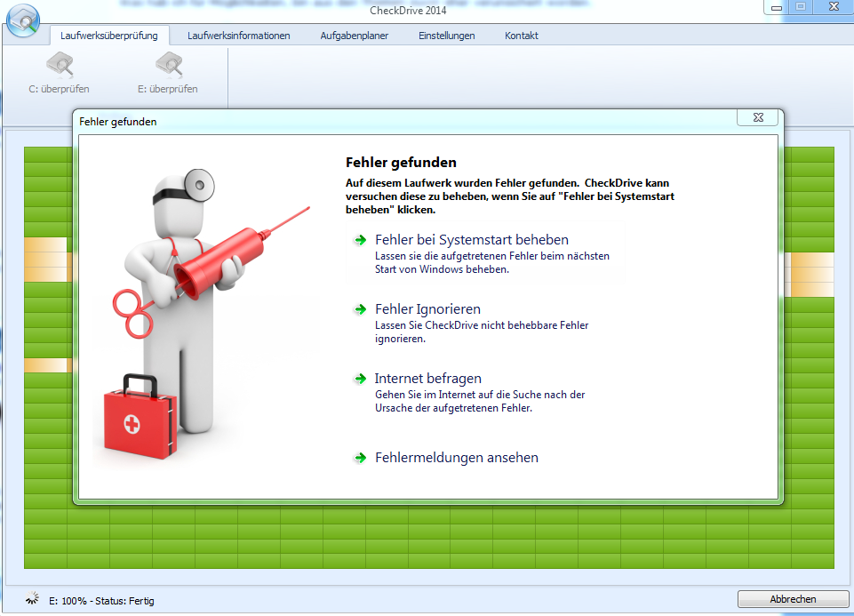The image size is (854, 616).
Task: Open the Laufwerksinformationen tab
Action: [x=238, y=36]
